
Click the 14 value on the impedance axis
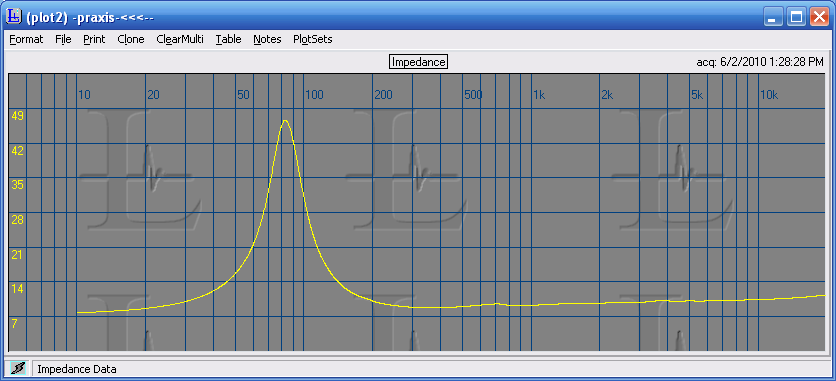coord(18,289)
